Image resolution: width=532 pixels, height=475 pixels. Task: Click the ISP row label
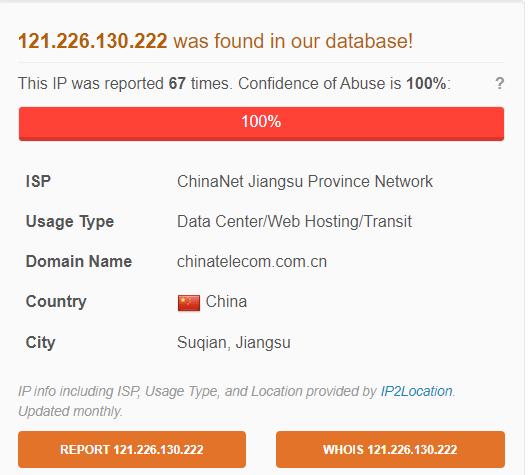point(38,182)
